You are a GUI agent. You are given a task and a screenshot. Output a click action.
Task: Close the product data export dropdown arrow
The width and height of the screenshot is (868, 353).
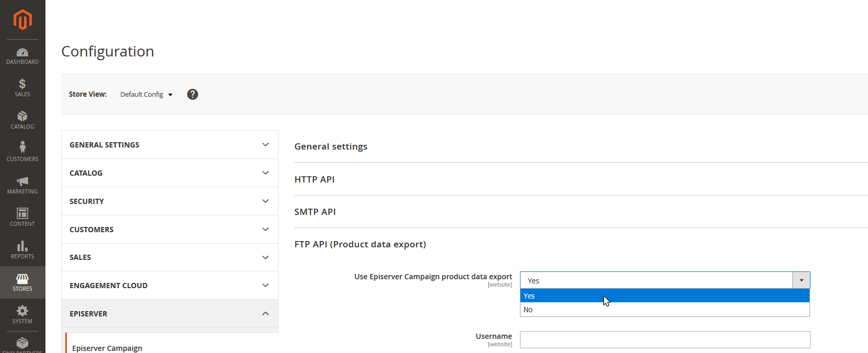point(801,280)
